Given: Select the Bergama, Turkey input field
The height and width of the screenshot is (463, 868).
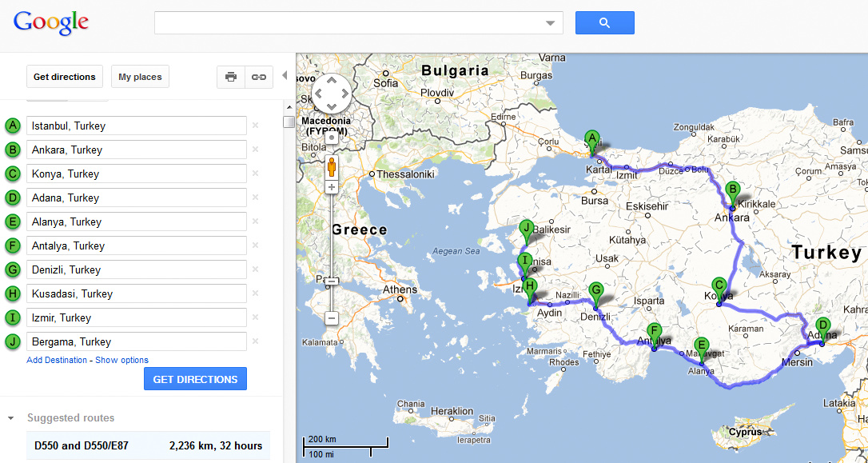Looking at the screenshot, I should [x=136, y=341].
